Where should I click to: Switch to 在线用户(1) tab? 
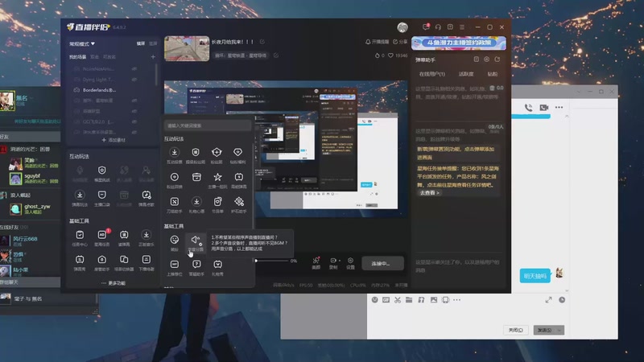[x=431, y=74]
